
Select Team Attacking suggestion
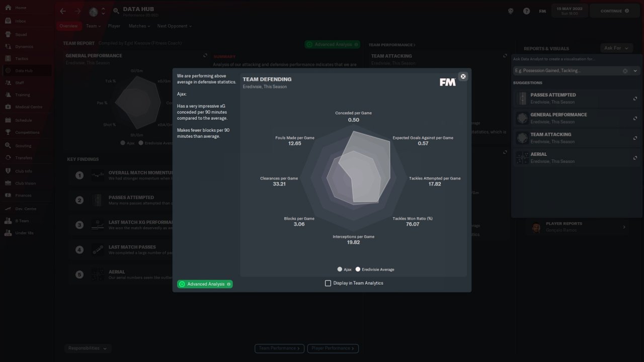pyautogui.click(x=577, y=138)
